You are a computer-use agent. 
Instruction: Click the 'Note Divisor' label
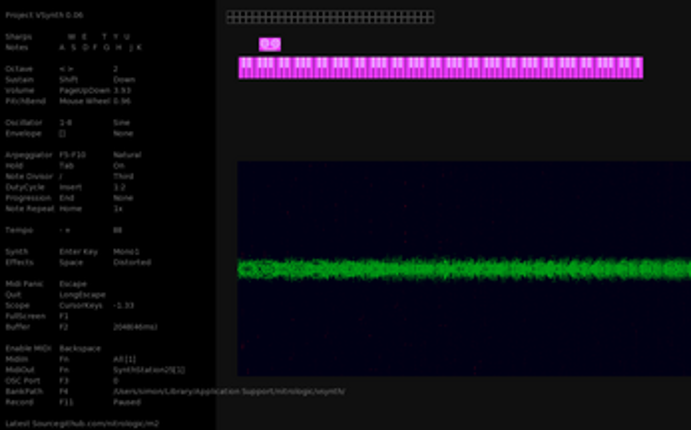point(28,176)
